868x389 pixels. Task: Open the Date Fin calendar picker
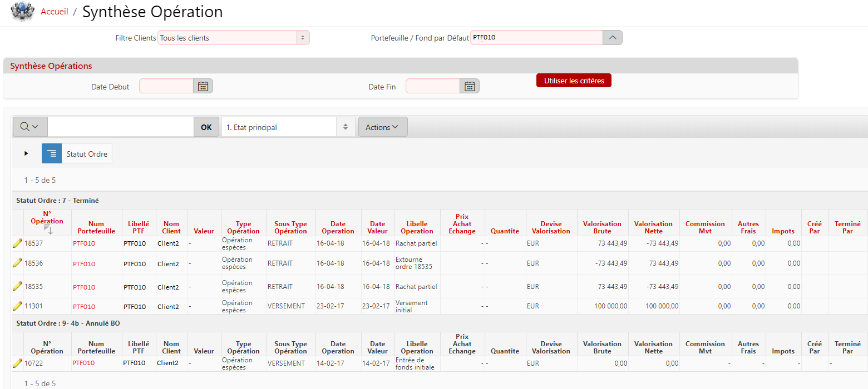tap(470, 86)
